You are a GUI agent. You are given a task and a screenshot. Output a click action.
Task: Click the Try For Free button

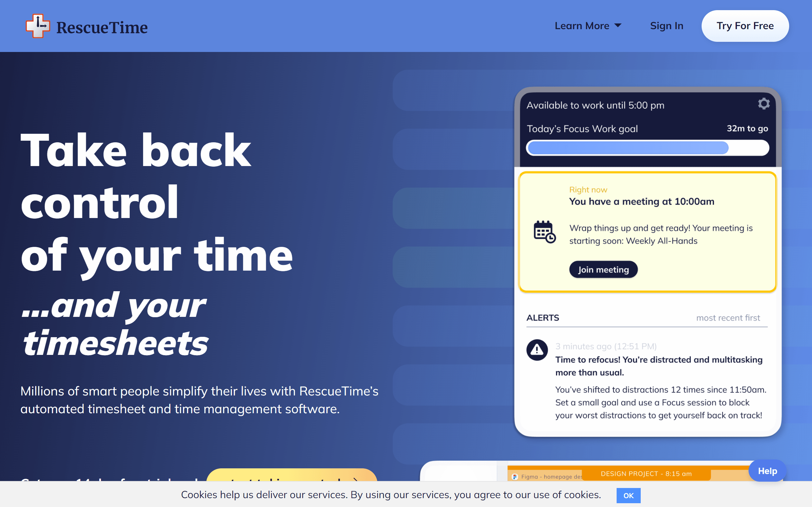pos(745,26)
